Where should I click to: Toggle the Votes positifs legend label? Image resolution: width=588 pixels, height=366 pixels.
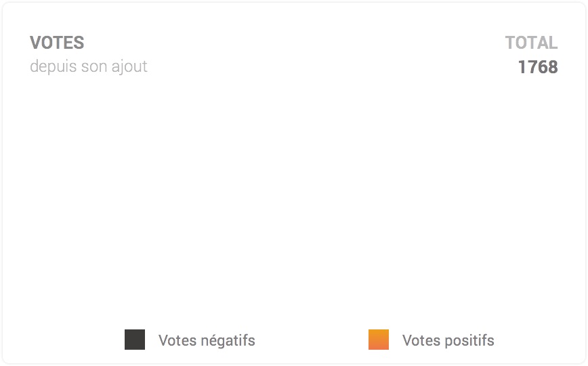point(448,340)
